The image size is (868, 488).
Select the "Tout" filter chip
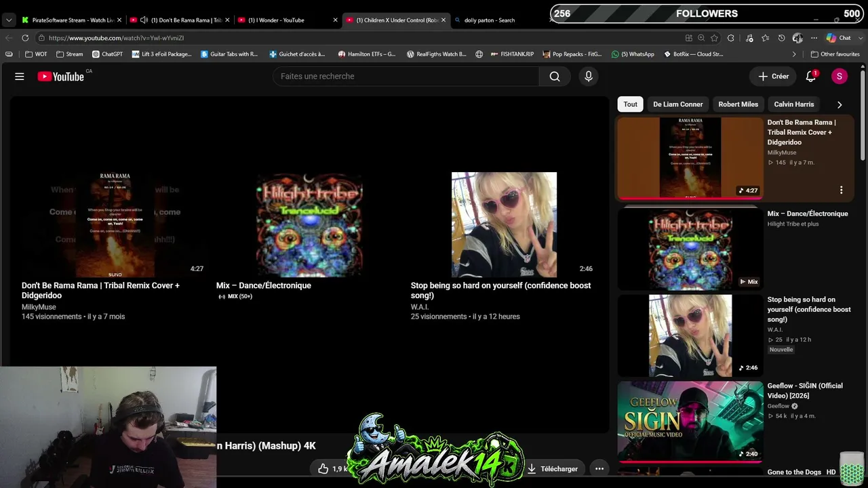(631, 104)
